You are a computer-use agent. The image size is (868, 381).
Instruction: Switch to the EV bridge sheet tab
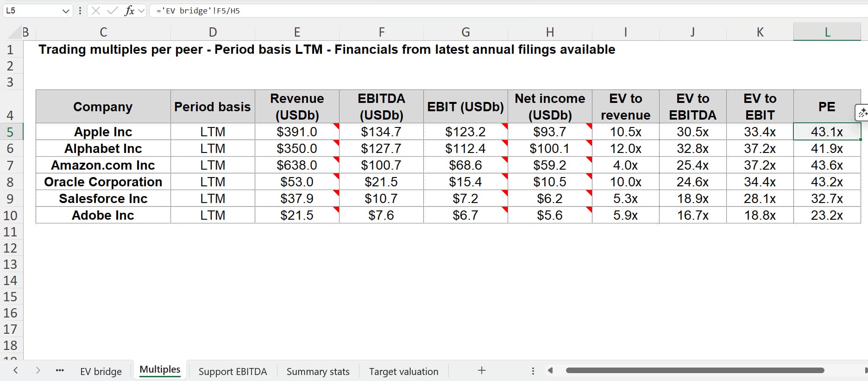click(101, 371)
